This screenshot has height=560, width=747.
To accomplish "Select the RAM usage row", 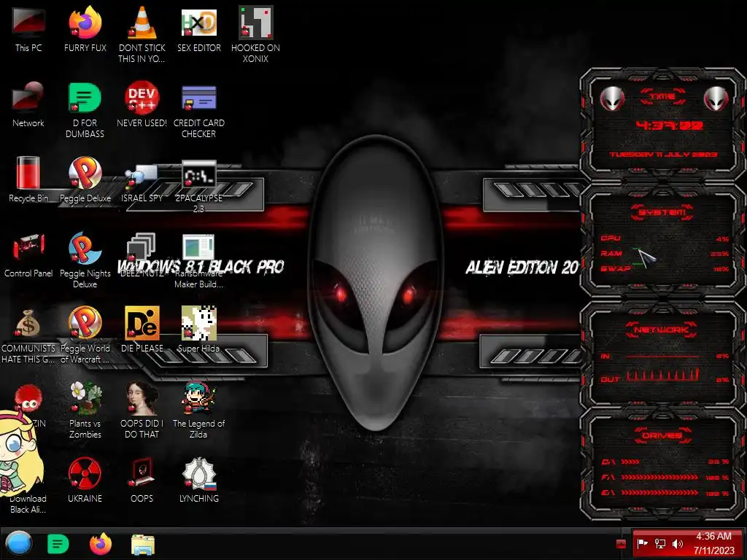I will coord(664,254).
